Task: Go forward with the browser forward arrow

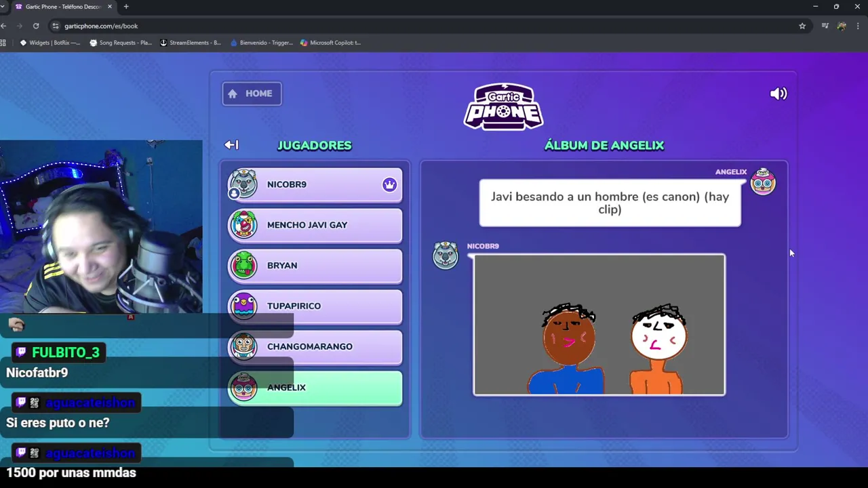Action: tap(20, 26)
